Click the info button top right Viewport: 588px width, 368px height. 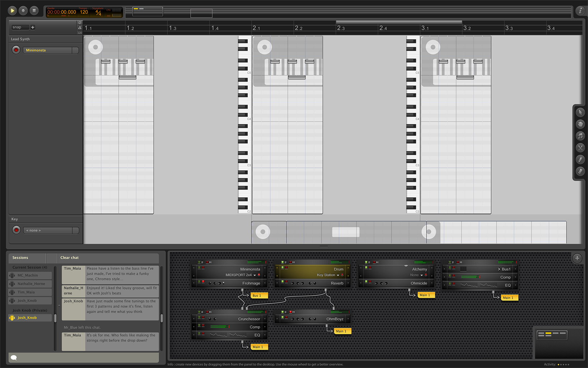click(580, 11)
